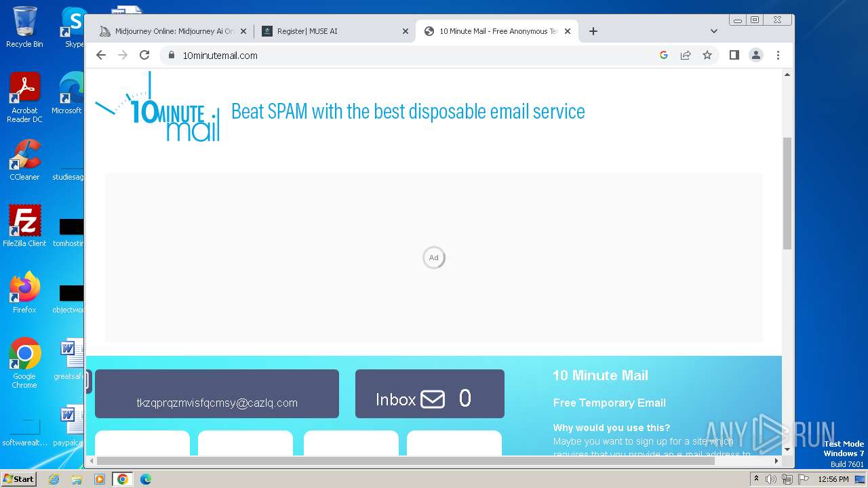The image size is (868, 488).
Task: Open the Recycle Bin desktop icon
Action: pos(24,27)
